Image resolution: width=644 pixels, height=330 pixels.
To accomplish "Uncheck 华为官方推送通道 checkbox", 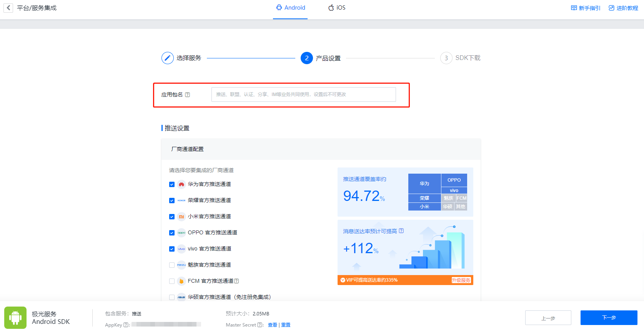I will tap(172, 184).
